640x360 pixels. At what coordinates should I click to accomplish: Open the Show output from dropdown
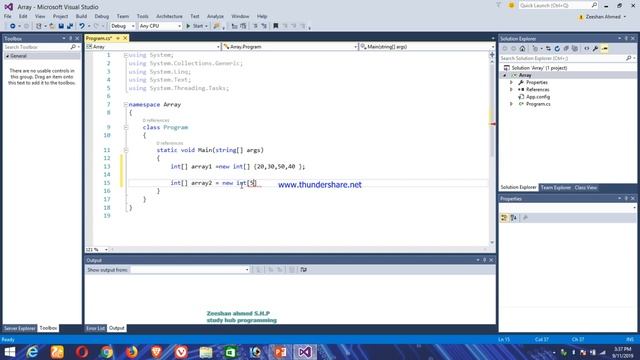pyautogui.click(x=190, y=270)
